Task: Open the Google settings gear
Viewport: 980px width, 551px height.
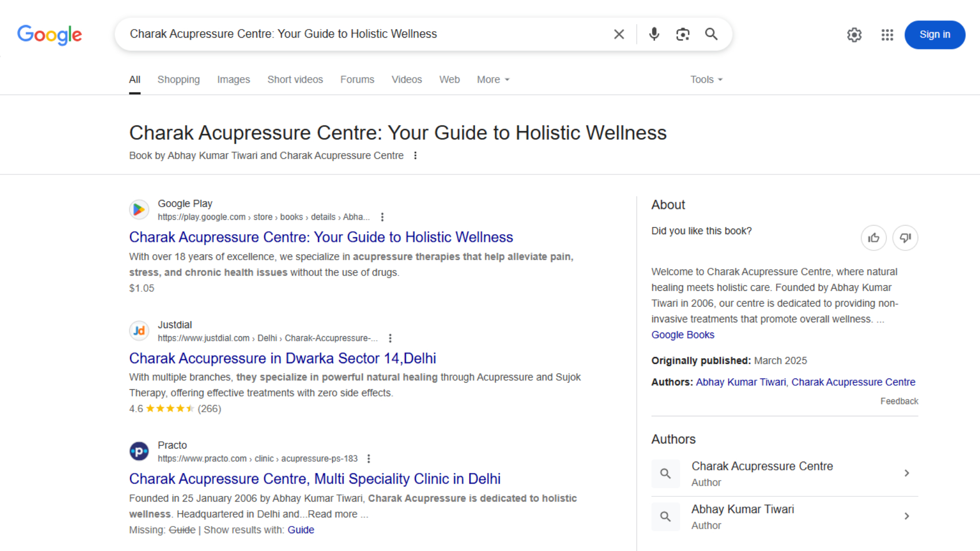Action: click(854, 35)
